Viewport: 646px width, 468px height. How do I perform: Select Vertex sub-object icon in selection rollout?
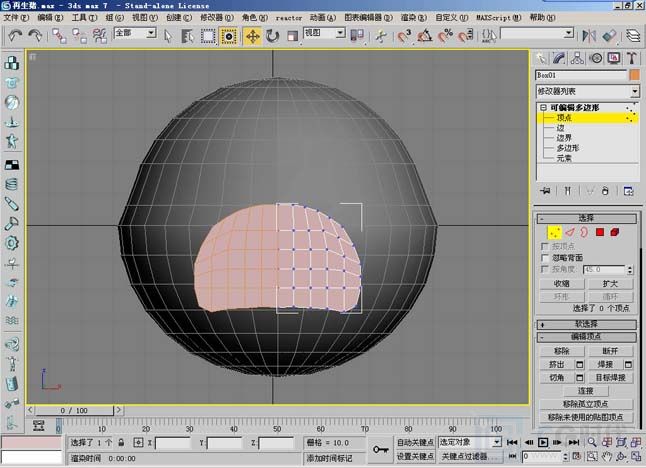point(555,232)
